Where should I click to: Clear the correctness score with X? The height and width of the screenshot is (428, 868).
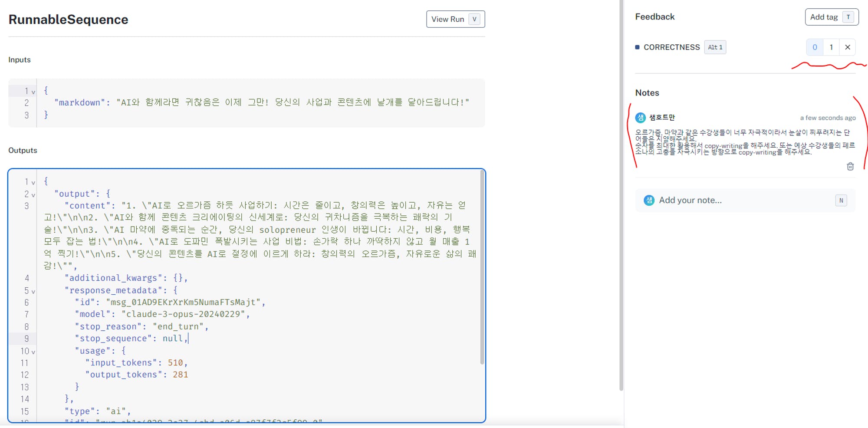pos(847,47)
